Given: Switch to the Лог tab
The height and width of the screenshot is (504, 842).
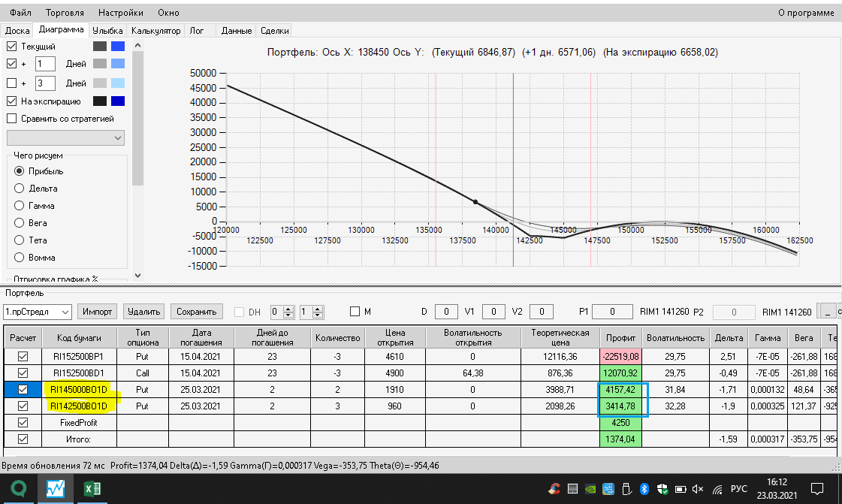Looking at the screenshot, I should pos(197,31).
